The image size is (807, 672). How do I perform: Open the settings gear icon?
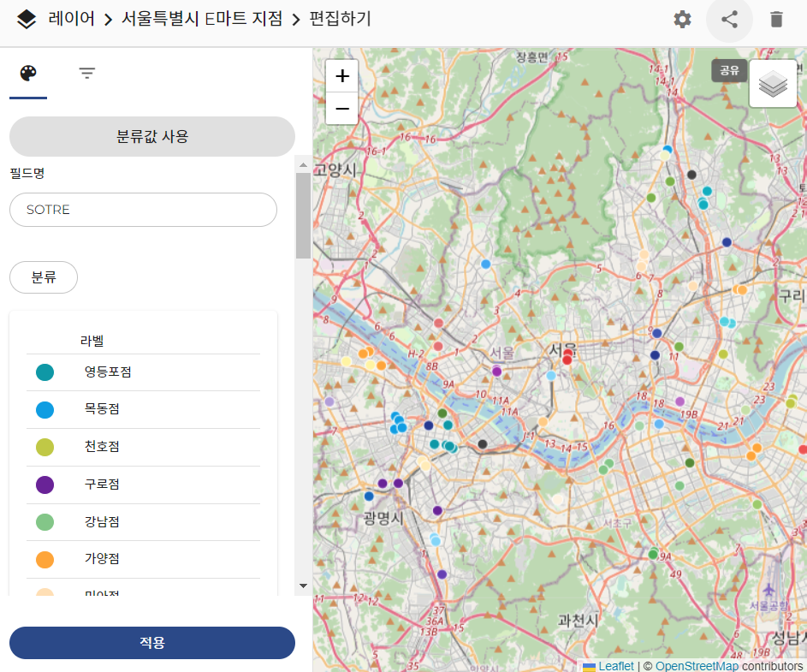coord(682,20)
